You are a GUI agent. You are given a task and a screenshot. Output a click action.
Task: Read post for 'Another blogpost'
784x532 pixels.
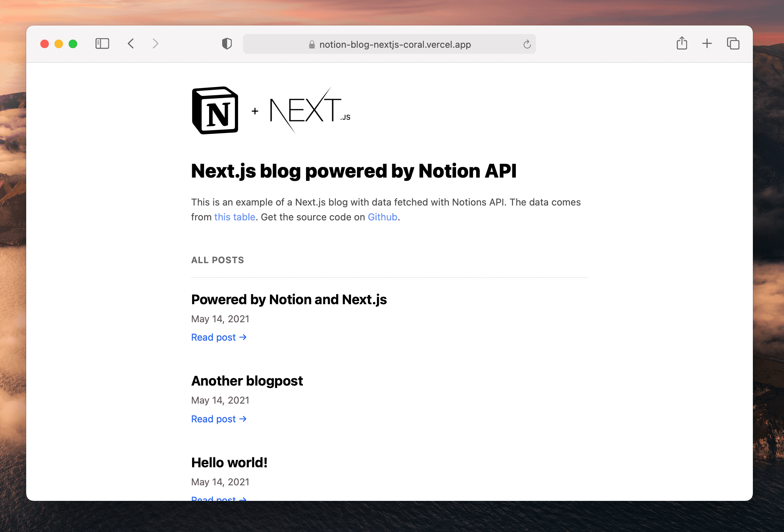pos(219,418)
